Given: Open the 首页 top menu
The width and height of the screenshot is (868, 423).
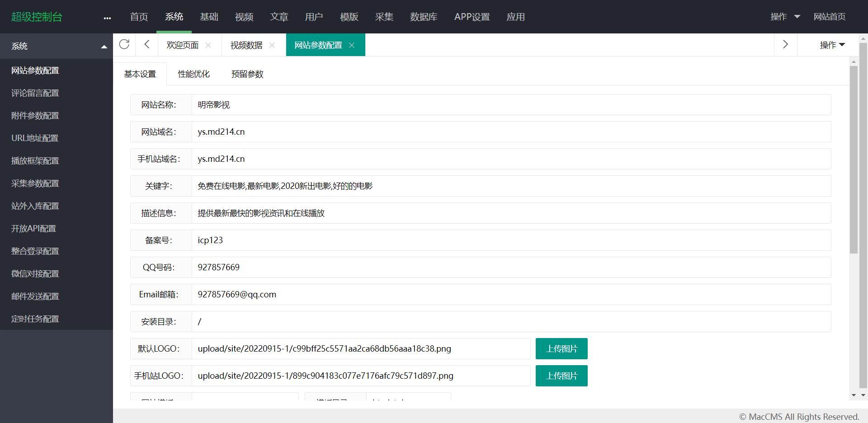Looking at the screenshot, I should point(139,17).
